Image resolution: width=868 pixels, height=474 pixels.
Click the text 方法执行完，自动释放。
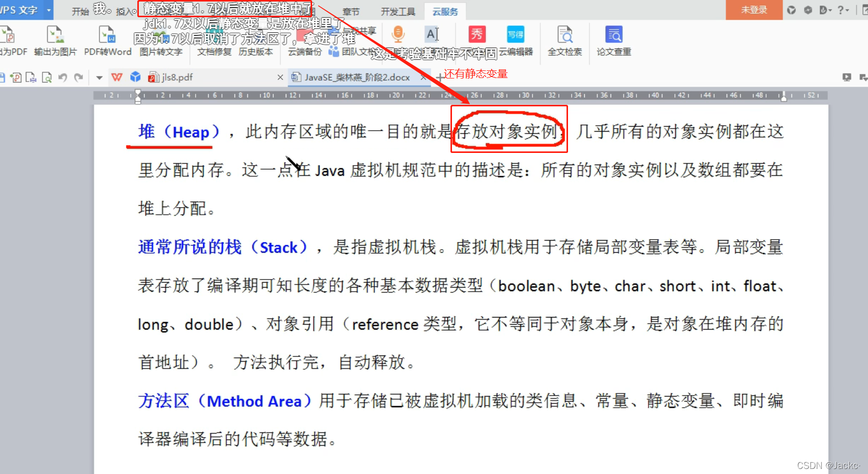coord(324,363)
